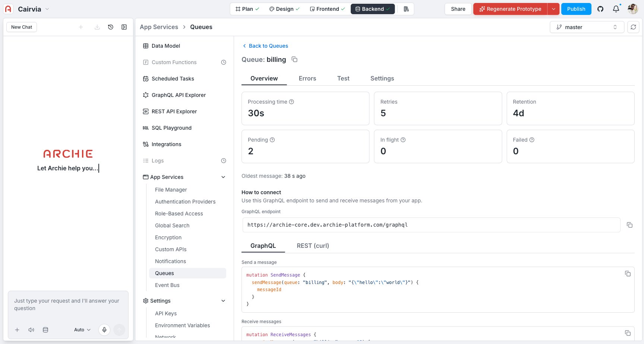Select the Backend stage
The width and height of the screenshot is (644, 344).
click(373, 9)
